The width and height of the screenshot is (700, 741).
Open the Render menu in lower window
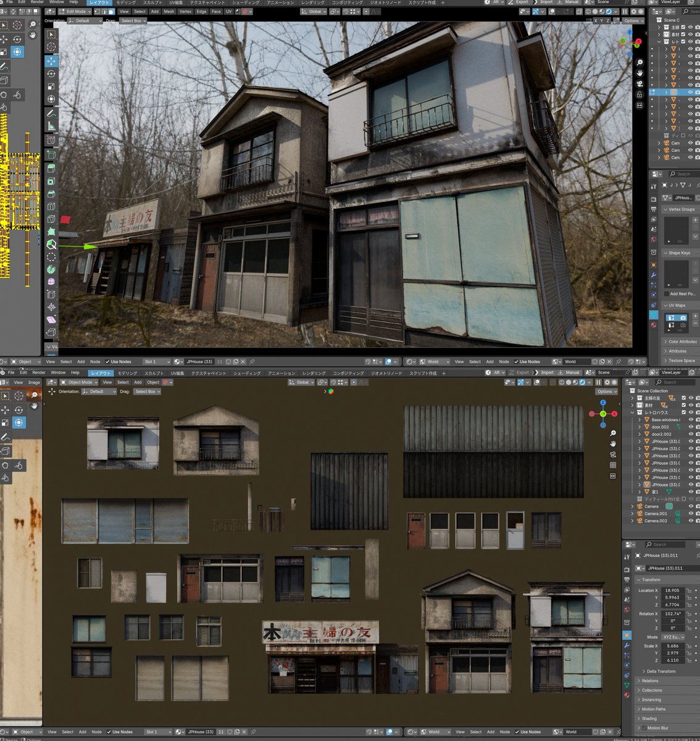[x=38, y=373]
